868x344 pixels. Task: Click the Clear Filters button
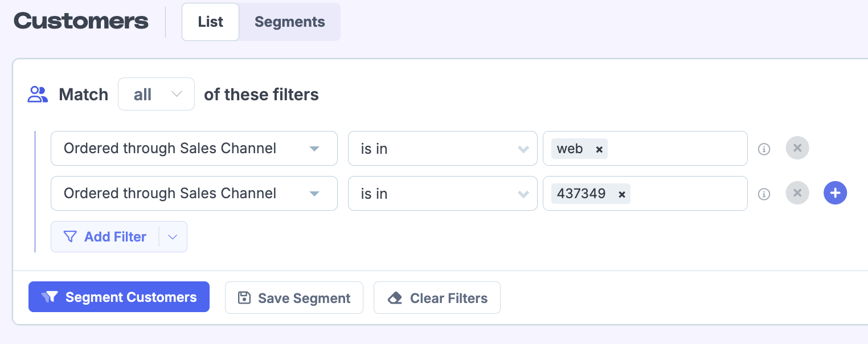[437, 298]
